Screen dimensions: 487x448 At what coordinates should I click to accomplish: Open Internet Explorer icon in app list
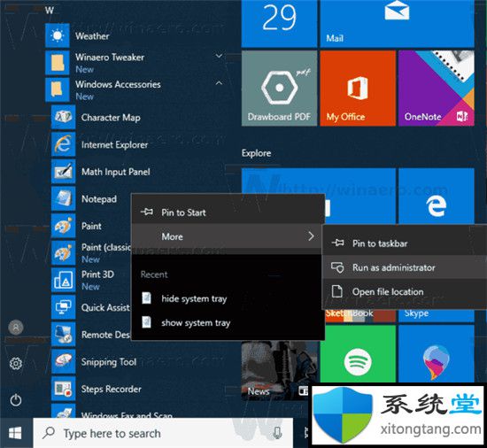[64, 144]
